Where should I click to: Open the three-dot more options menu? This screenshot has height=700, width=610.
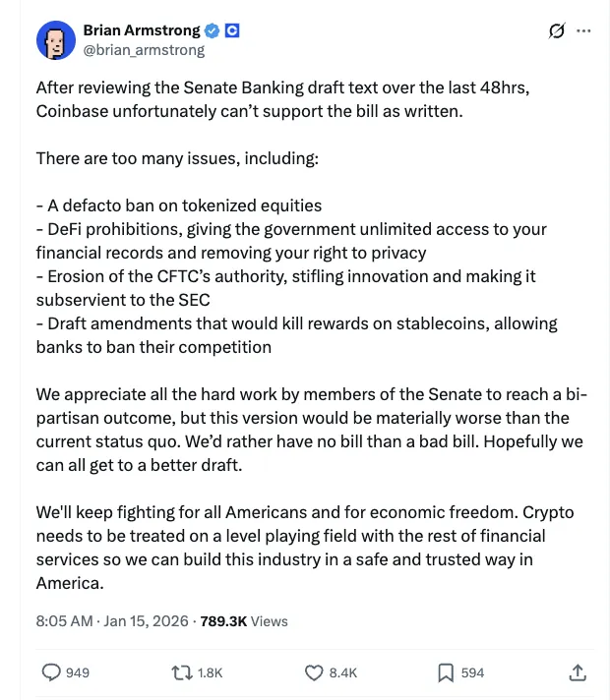583,30
